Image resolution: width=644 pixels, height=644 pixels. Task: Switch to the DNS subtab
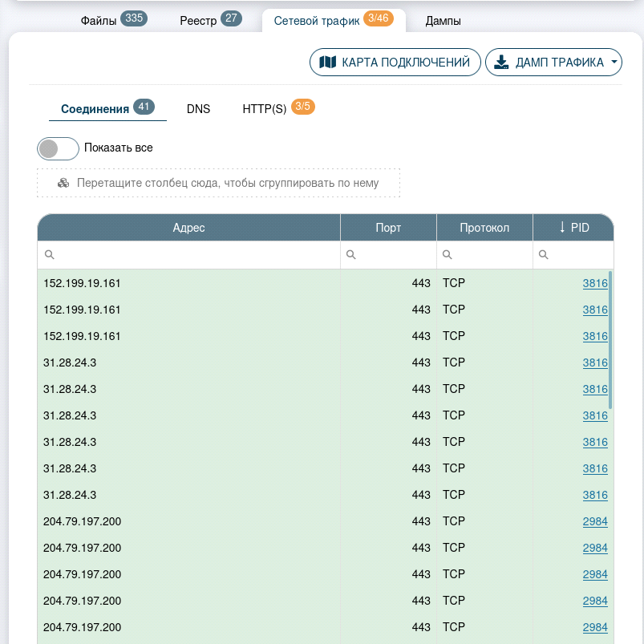(x=198, y=109)
